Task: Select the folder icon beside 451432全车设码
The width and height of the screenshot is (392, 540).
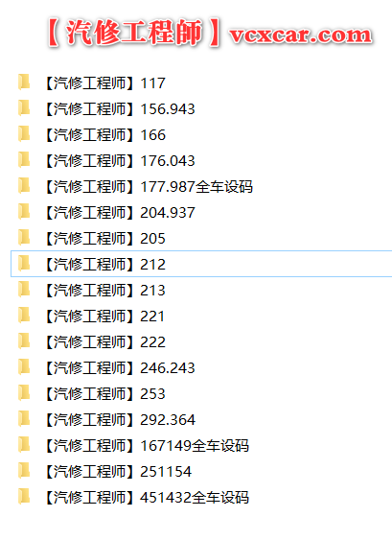Action: pyautogui.click(x=24, y=497)
